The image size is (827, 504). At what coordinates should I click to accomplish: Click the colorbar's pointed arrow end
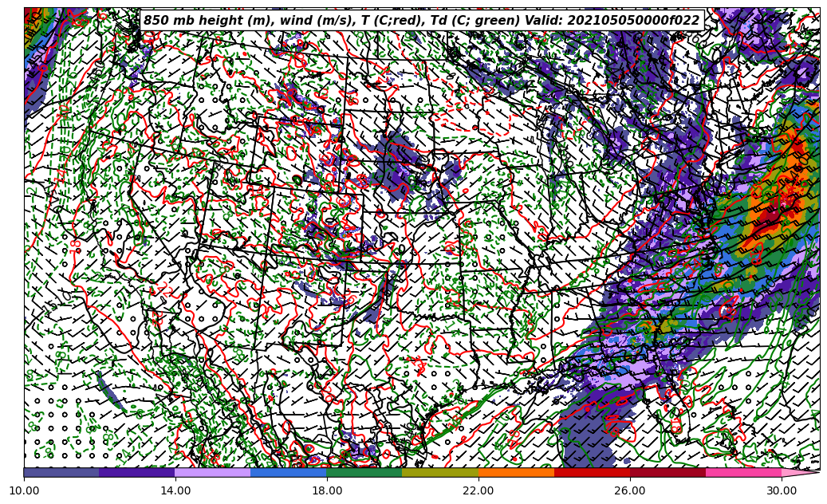pyautogui.click(x=800, y=472)
